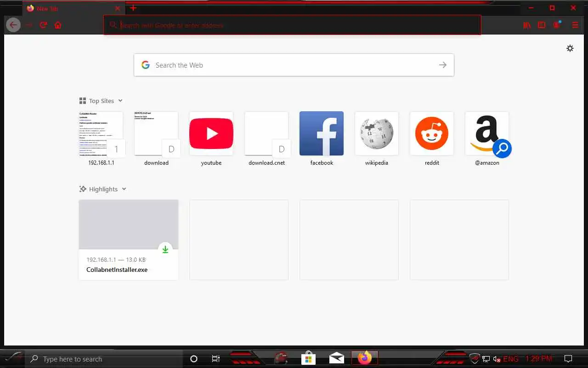Close the New Tab tab
588x368 pixels.
(118, 8)
